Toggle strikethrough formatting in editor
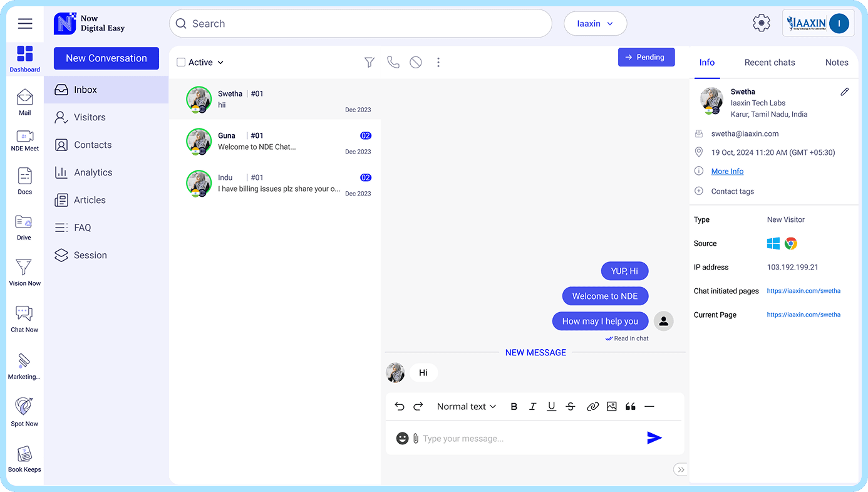The width and height of the screenshot is (868, 492). click(571, 407)
